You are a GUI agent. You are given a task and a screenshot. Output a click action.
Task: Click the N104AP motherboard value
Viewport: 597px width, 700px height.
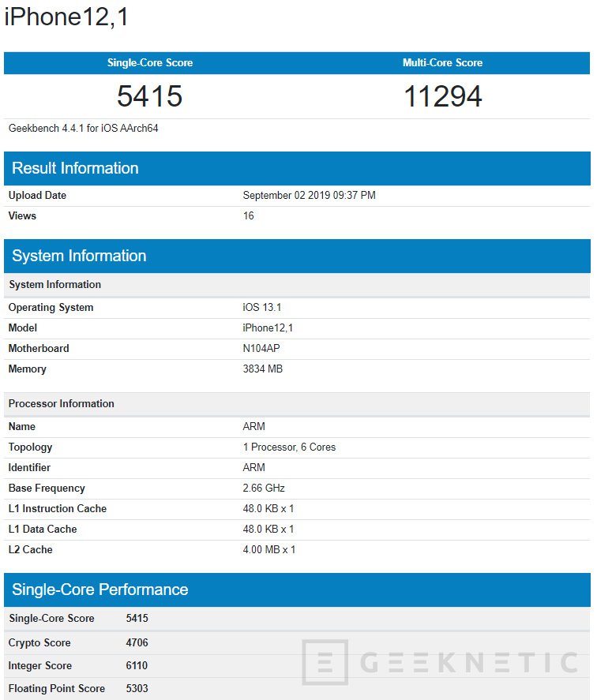(261, 349)
